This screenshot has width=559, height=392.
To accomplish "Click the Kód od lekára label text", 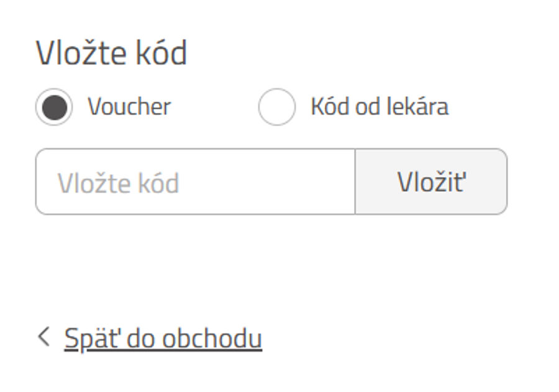I will point(379,106).
